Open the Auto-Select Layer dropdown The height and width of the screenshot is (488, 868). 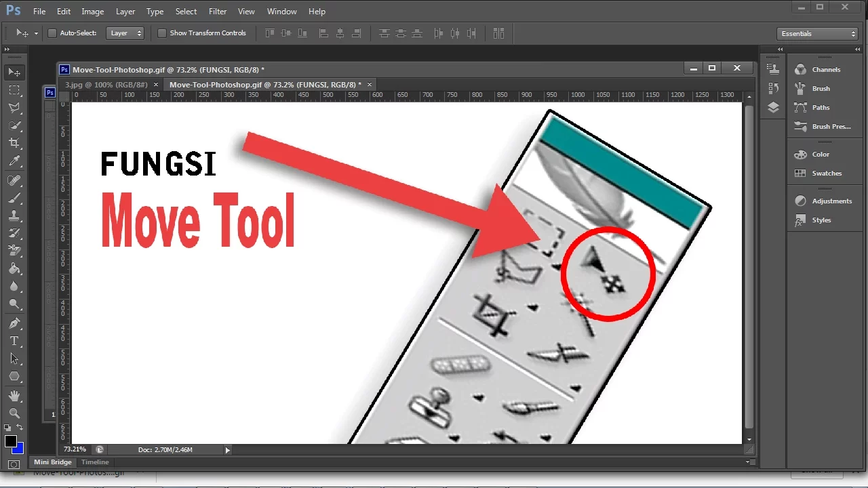[125, 33]
